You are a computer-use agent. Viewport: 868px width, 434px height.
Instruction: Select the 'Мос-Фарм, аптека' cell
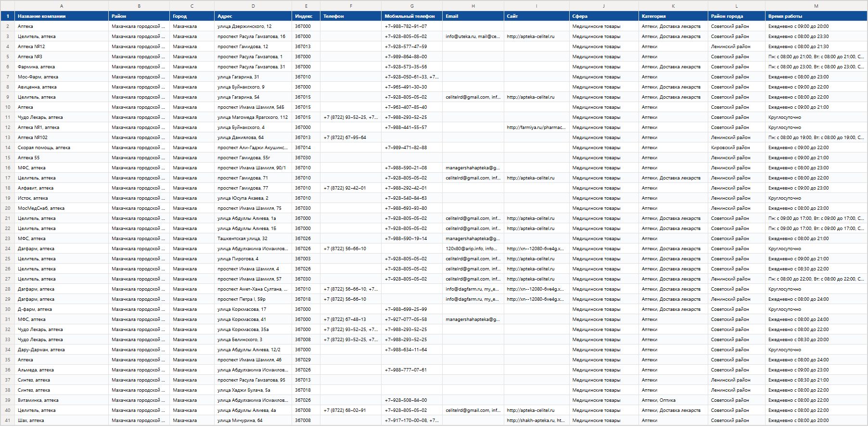tap(62, 77)
